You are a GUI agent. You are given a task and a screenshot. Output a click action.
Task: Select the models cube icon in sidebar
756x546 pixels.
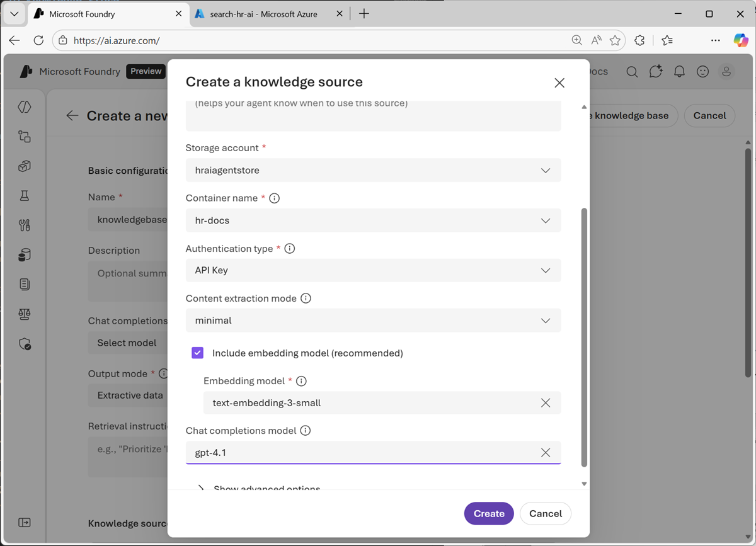(24, 166)
